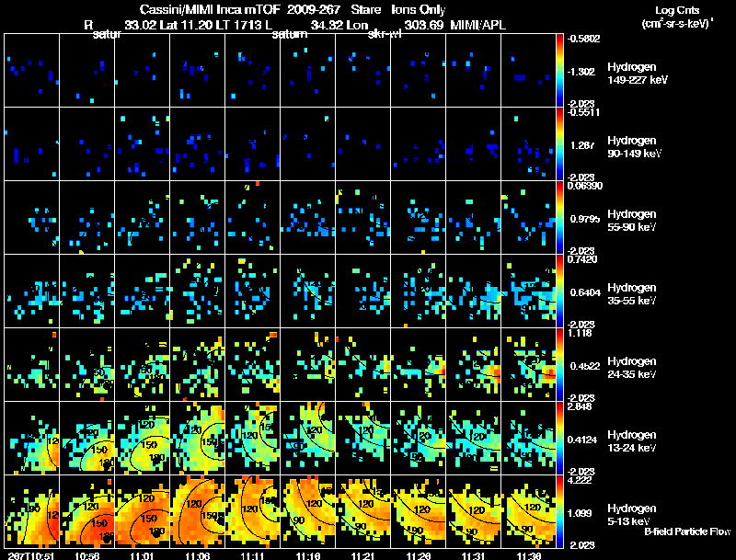This screenshot has width=736, height=560.
Task: Click the plot title 'Cassini/MIMI Inca mTOF'
Action: click(x=210, y=9)
